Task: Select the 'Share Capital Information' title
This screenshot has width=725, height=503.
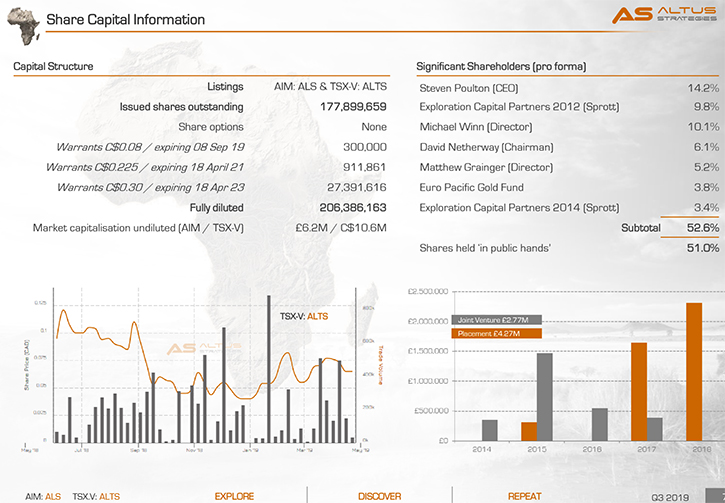Action: pyautogui.click(x=125, y=19)
